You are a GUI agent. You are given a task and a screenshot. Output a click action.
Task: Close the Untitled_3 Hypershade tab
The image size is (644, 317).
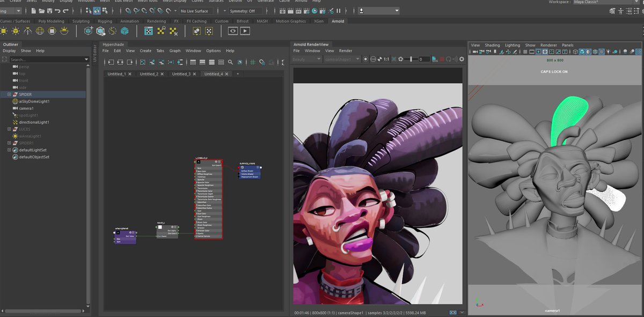(194, 73)
